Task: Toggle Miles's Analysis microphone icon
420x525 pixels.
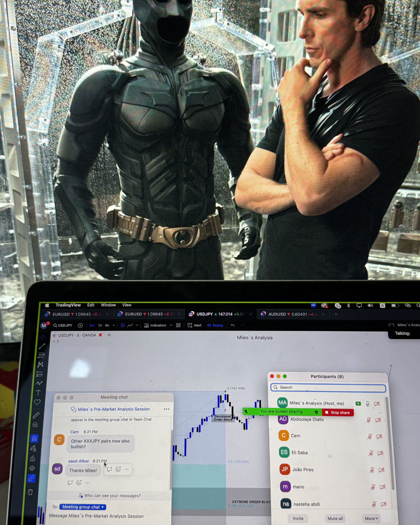Action: click(x=367, y=404)
